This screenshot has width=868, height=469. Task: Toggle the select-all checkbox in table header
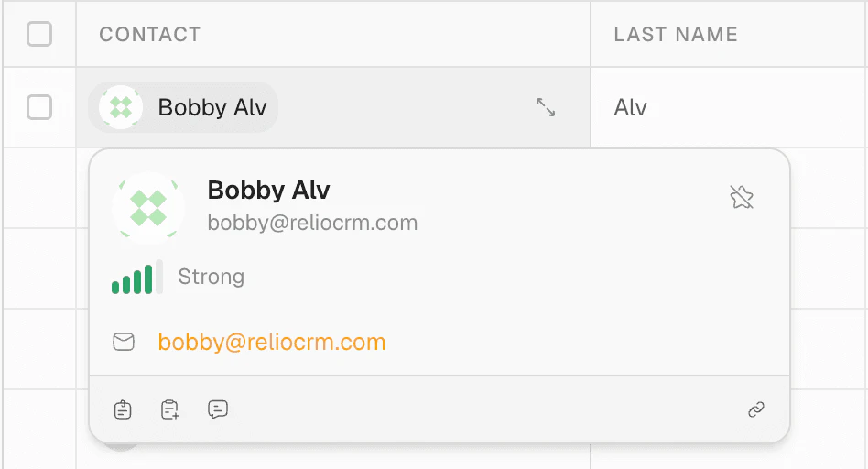click(x=39, y=35)
